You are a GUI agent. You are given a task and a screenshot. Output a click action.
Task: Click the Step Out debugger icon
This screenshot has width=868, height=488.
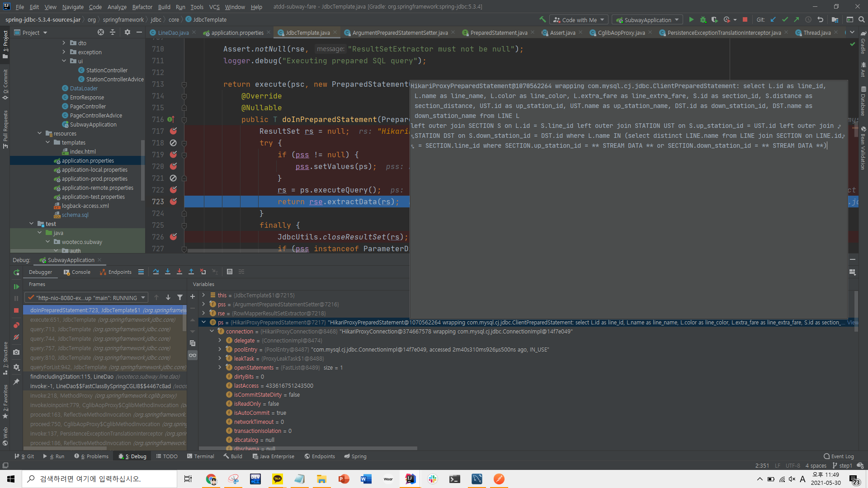tap(191, 272)
